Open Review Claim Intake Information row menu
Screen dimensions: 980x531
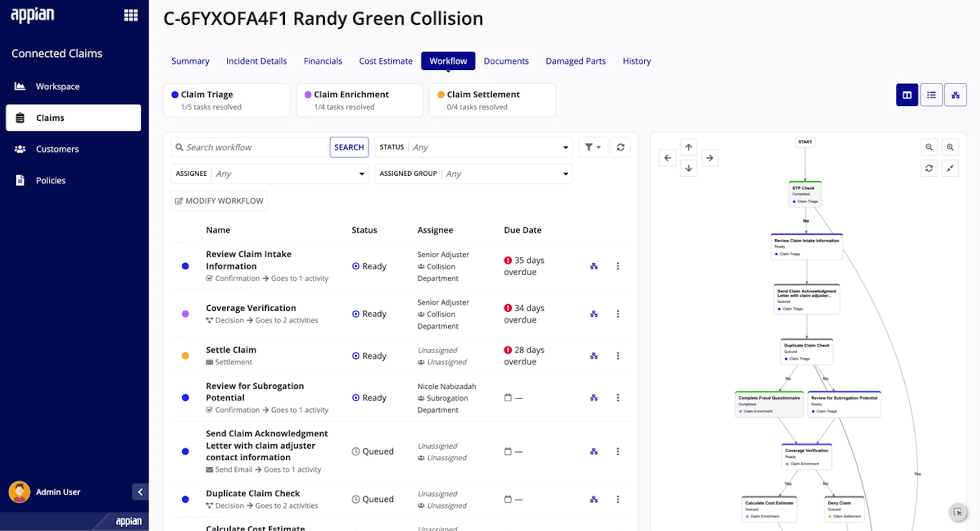tap(618, 266)
